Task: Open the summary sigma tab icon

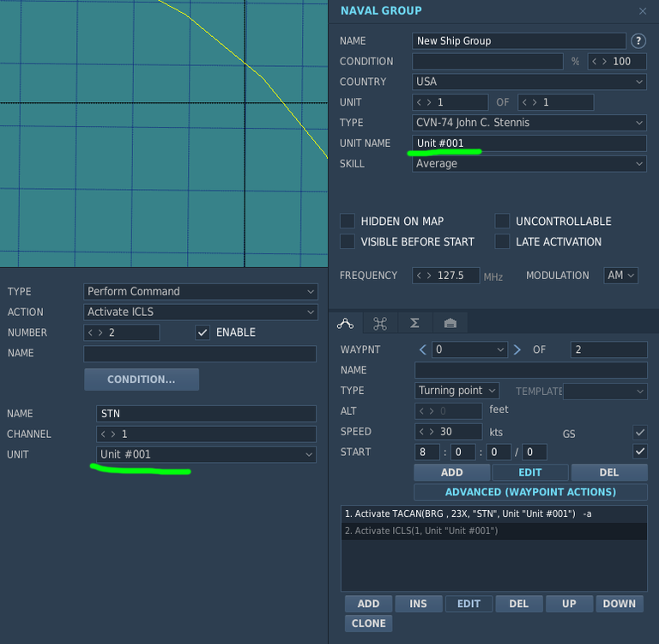Action: (414, 323)
